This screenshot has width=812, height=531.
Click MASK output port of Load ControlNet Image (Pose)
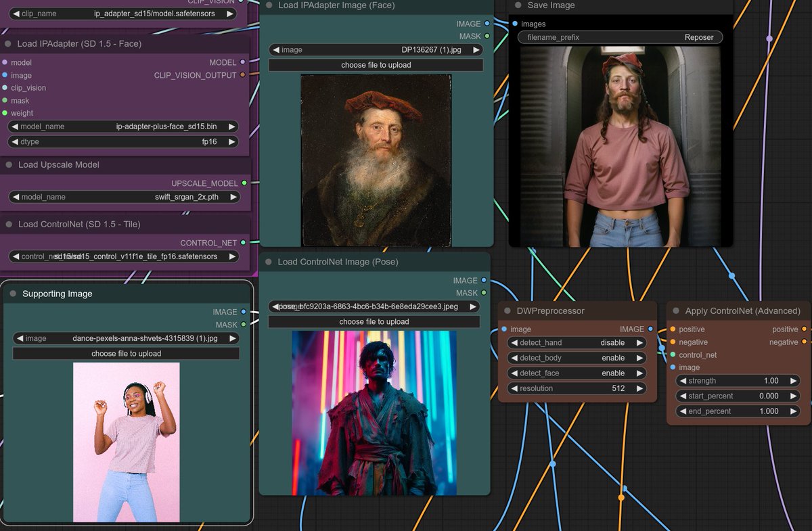(483, 293)
